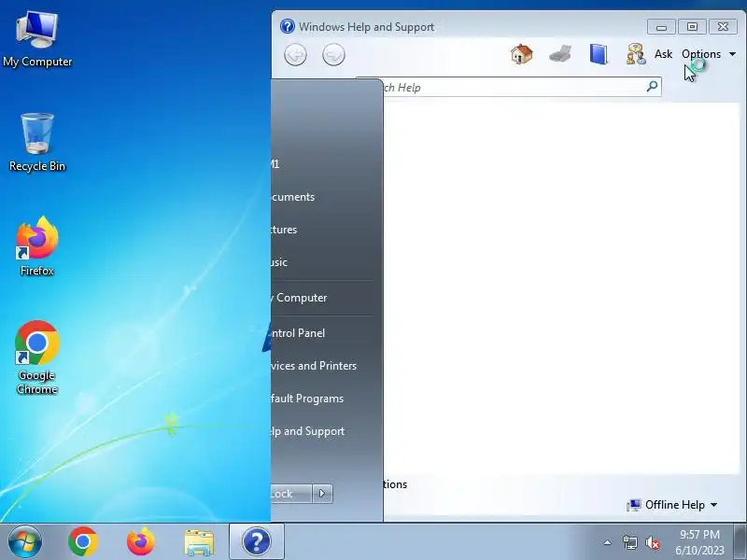Click the network tray icon
747x560 pixels.
pyautogui.click(x=630, y=542)
